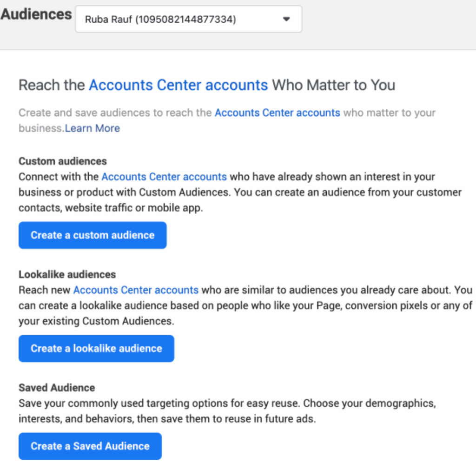Click the caret arrow in the account selector

[x=286, y=19]
